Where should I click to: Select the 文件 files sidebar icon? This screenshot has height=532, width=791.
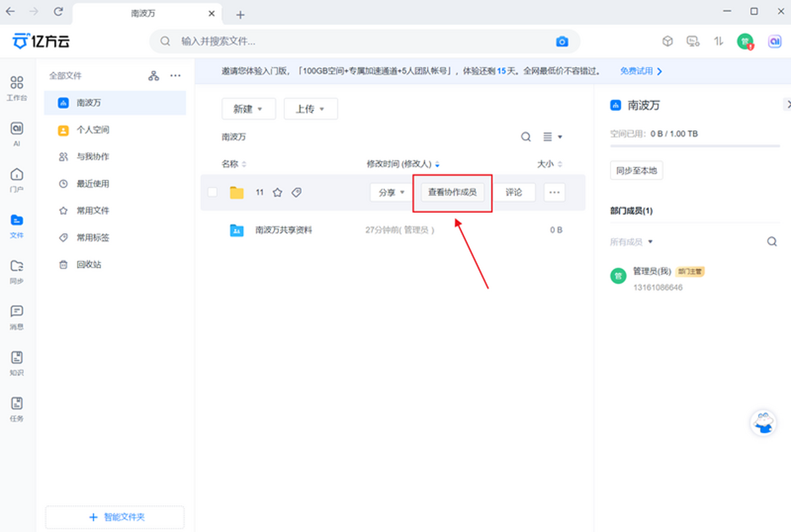coord(16,225)
